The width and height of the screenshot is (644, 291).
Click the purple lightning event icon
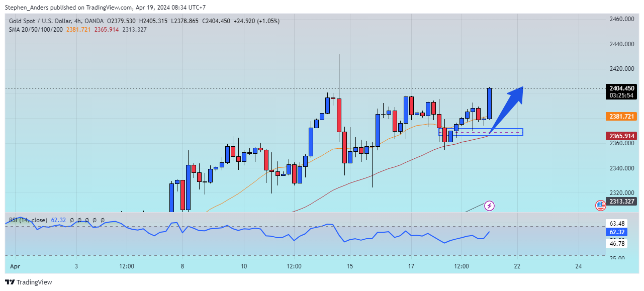click(489, 206)
